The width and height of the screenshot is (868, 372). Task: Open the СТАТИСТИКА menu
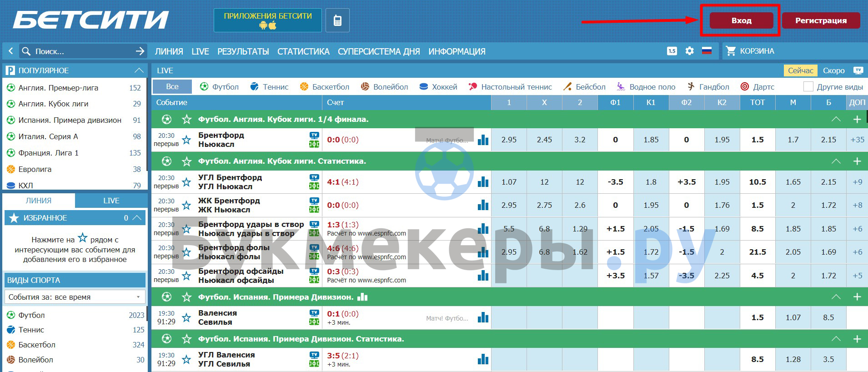303,51
